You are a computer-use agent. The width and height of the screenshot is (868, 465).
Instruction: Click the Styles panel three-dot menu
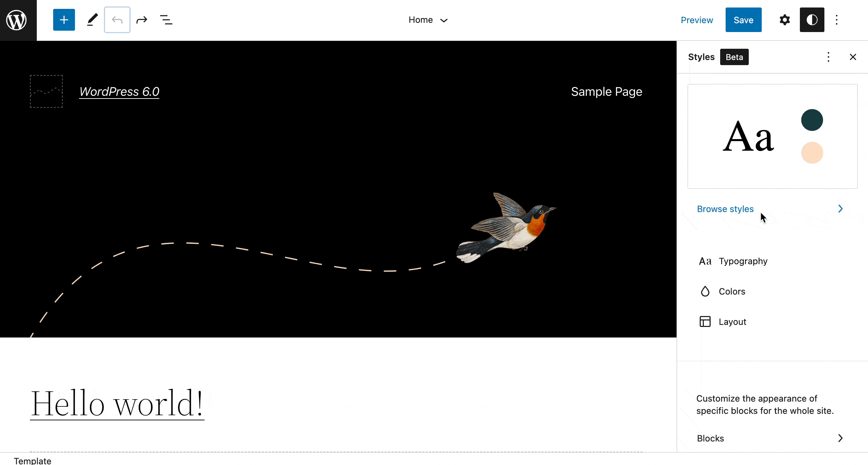(x=828, y=56)
